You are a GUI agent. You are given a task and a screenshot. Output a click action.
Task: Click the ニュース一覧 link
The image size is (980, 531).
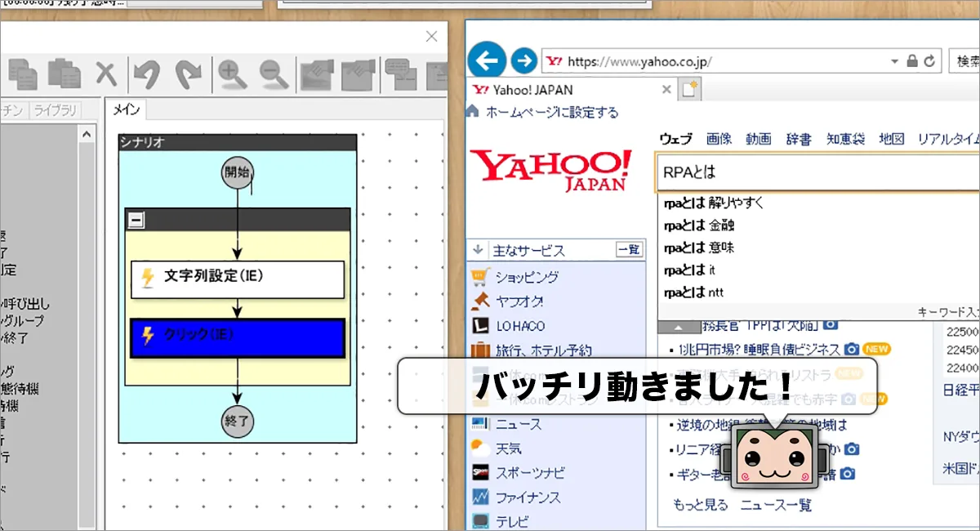coord(776,505)
